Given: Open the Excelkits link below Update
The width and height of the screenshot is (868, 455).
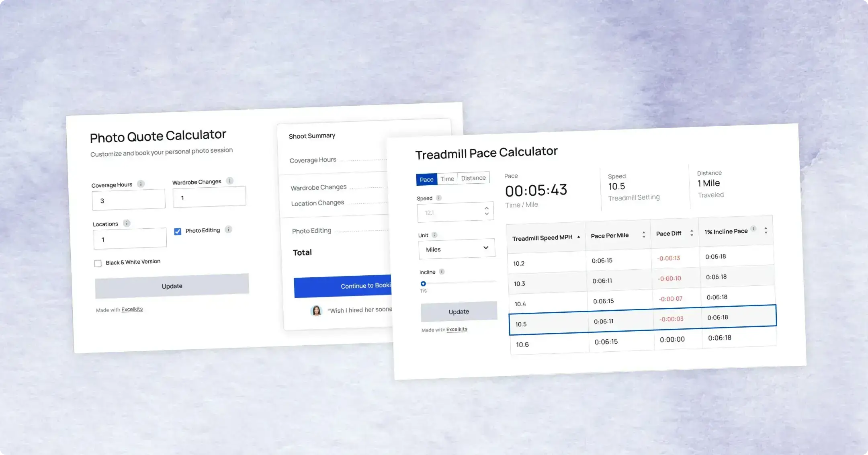Looking at the screenshot, I should point(457,329).
